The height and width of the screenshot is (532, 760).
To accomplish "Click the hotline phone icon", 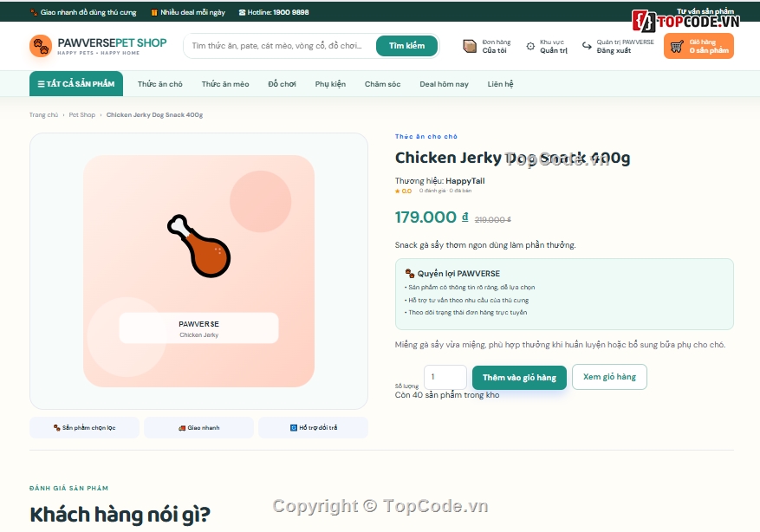I will [x=242, y=13].
